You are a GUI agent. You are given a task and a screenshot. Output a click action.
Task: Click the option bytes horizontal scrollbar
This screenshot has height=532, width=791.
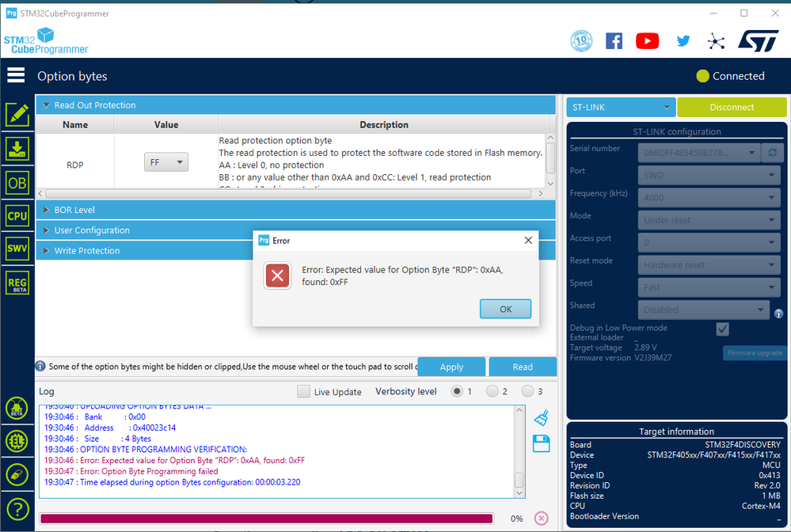coord(291,194)
